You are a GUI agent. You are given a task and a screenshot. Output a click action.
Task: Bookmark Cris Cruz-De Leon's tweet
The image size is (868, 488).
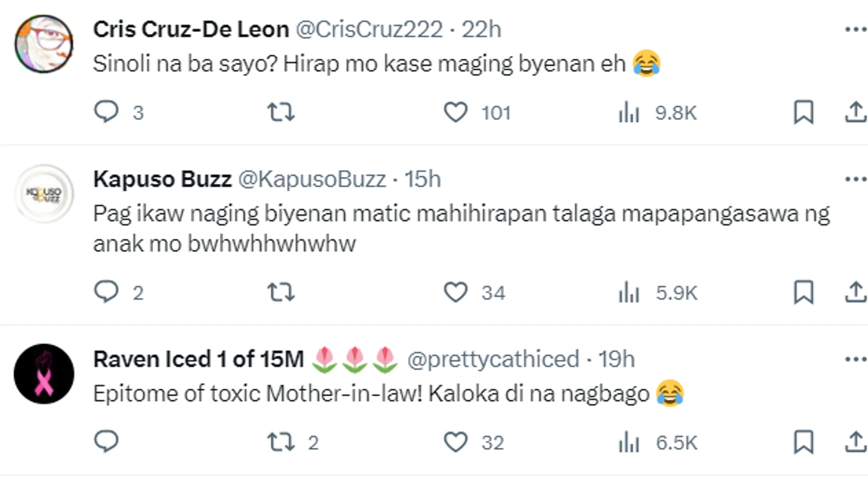804,112
